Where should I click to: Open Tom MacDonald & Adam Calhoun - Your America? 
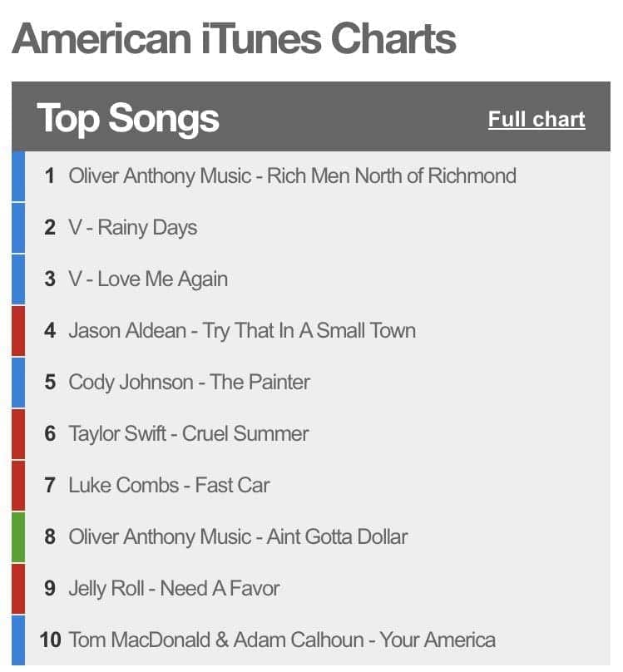pos(281,640)
